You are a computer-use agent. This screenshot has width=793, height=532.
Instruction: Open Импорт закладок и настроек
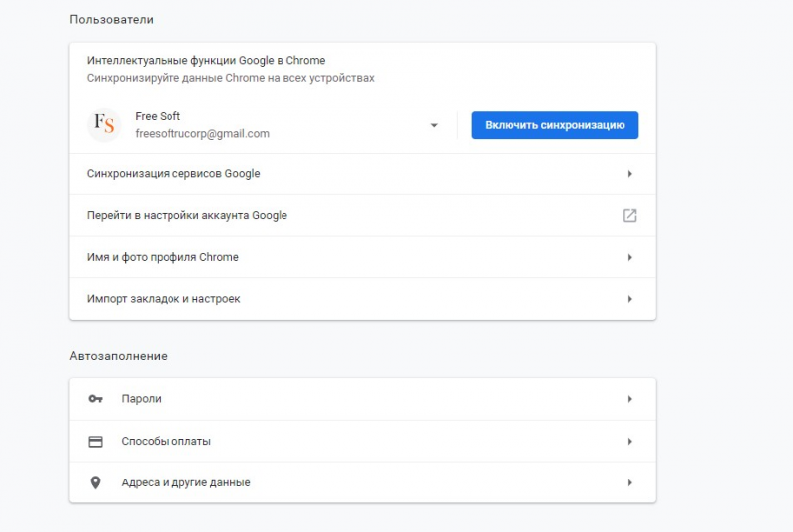[363, 299]
